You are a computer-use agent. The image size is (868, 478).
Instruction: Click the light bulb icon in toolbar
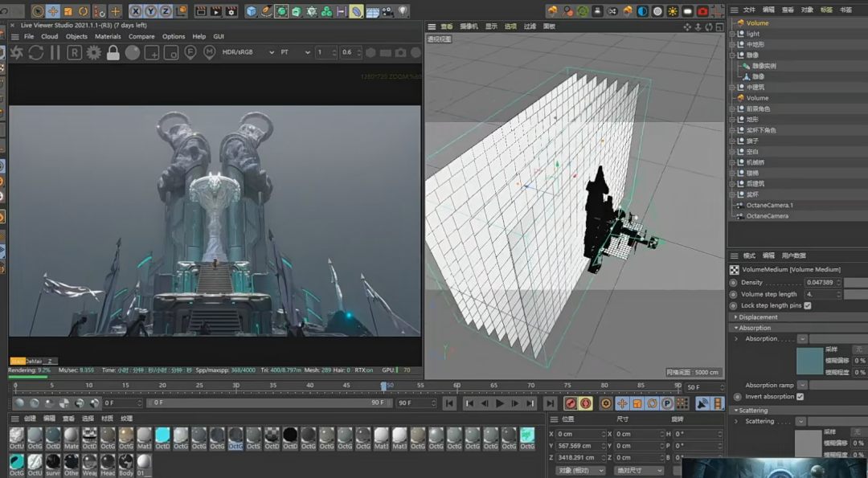[x=403, y=11]
